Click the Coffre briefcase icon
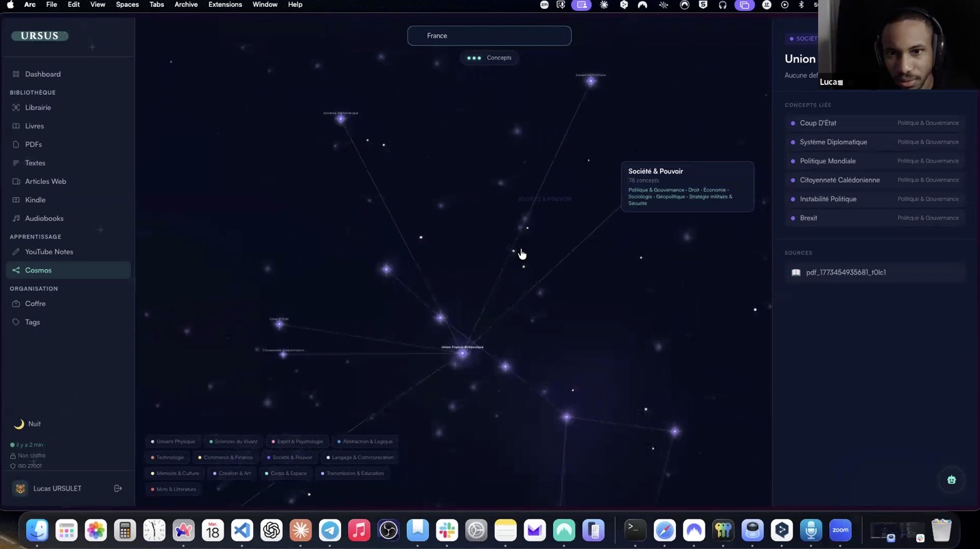Screen dimensions: 980x549 16,303
